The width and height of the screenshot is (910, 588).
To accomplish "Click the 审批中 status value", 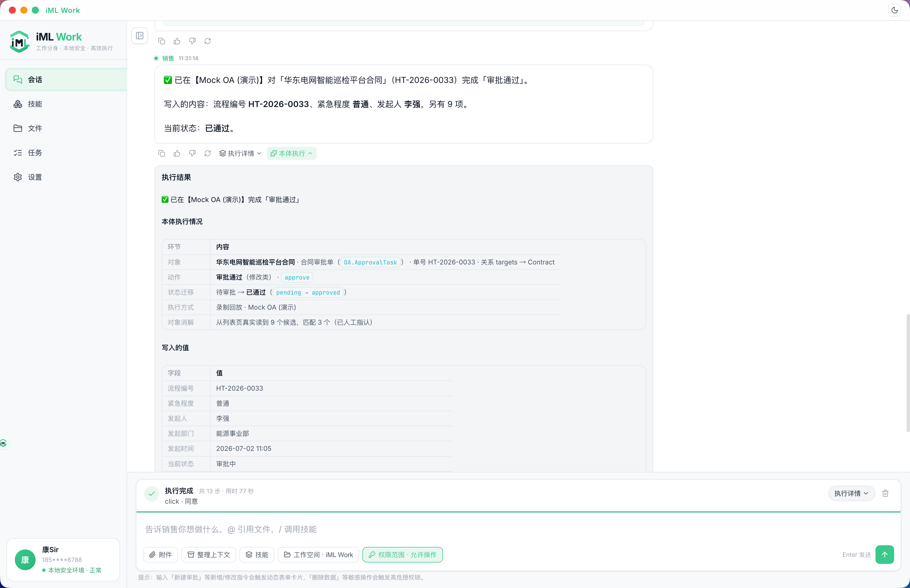I will pyautogui.click(x=226, y=464).
